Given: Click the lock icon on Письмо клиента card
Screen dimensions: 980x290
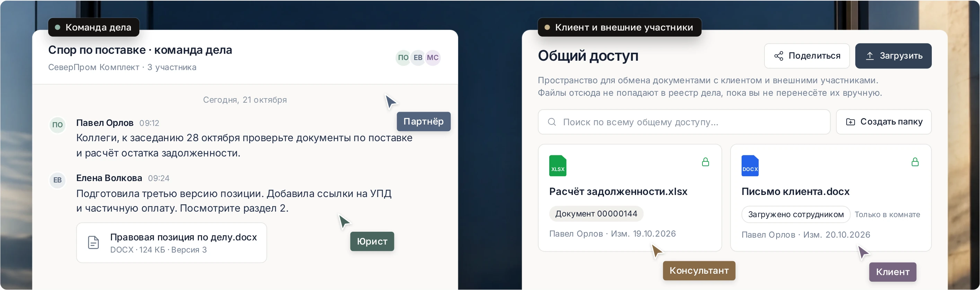Looking at the screenshot, I should (x=915, y=162).
